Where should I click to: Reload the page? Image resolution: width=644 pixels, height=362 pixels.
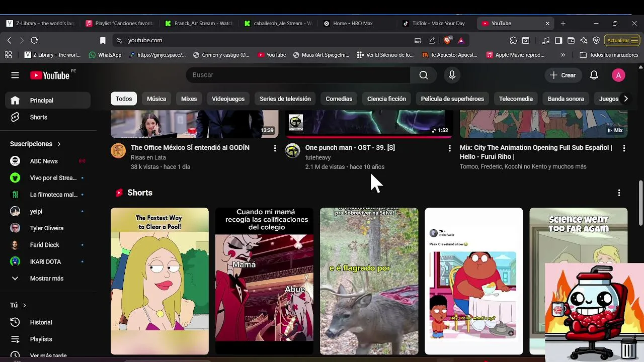(x=34, y=40)
